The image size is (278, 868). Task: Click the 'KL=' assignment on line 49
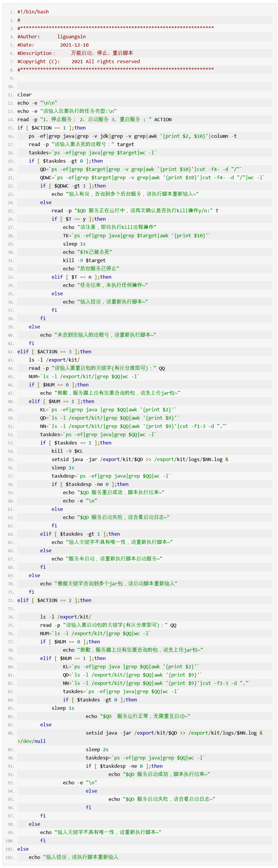pyautogui.click(x=108, y=410)
